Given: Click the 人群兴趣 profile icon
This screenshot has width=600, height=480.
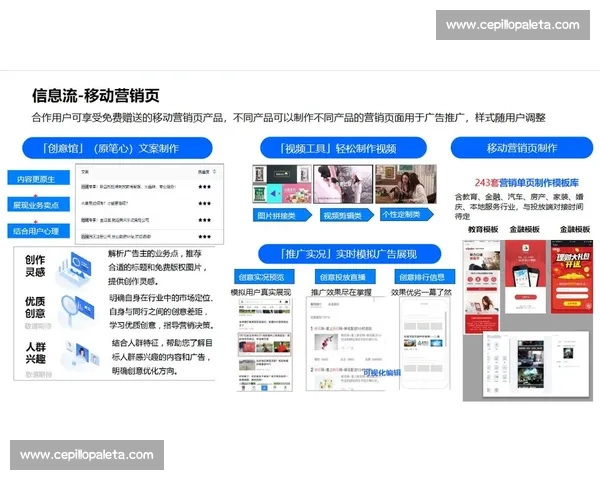Looking at the screenshot, I should point(80,355).
